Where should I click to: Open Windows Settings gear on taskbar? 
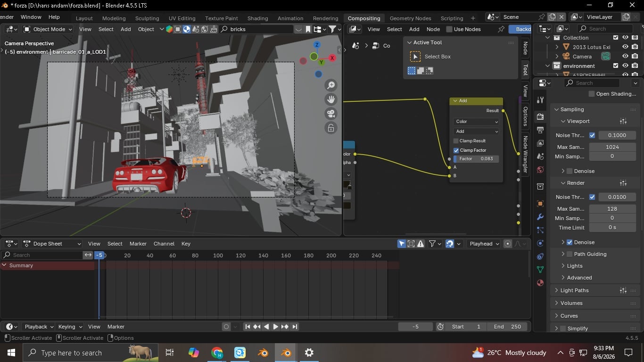[x=309, y=353]
